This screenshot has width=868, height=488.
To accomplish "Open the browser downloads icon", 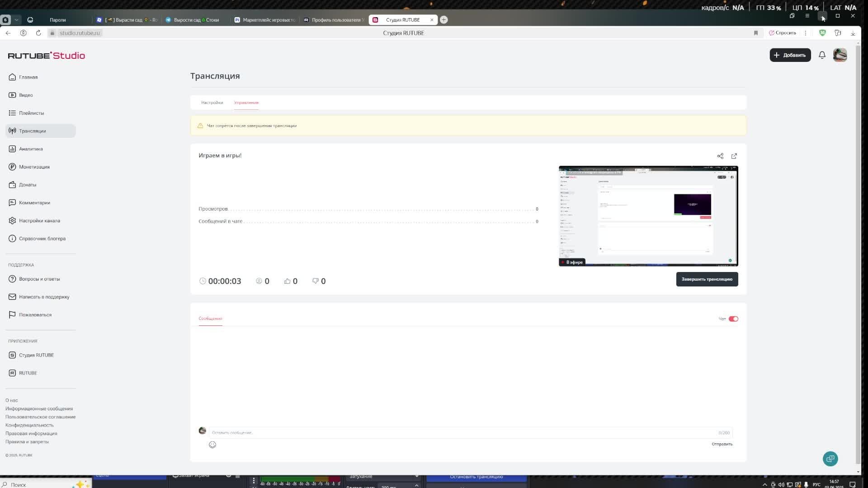I will coord(853,33).
